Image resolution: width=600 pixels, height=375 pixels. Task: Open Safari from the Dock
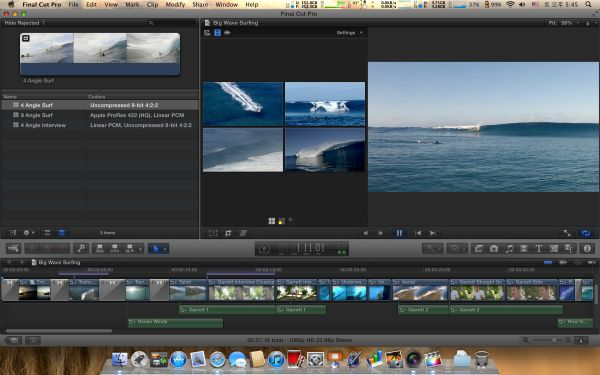point(218,360)
